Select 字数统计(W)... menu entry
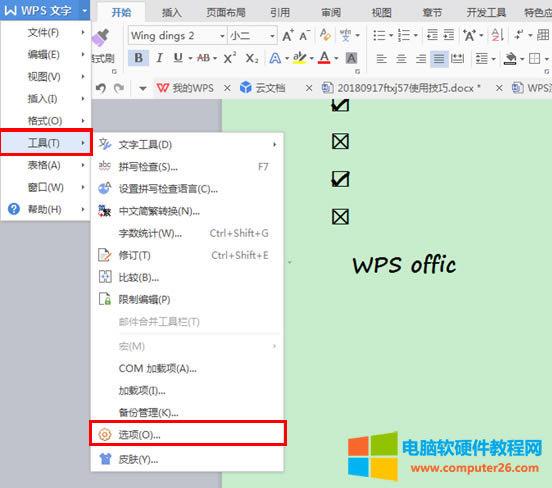Viewport: 552px width, 488px height. pyautogui.click(x=187, y=233)
